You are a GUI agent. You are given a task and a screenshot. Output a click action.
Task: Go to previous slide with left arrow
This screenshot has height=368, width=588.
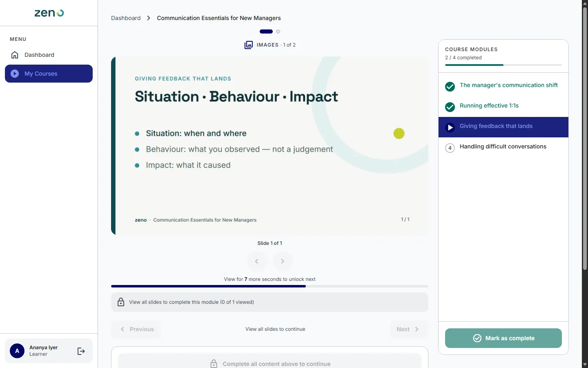[257, 261]
